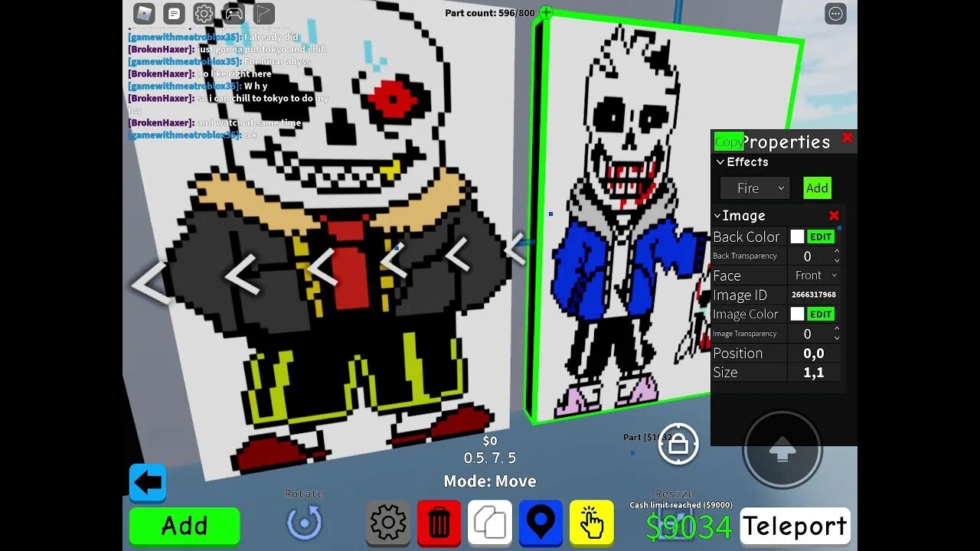Click the Image ID input field

[x=814, y=295]
